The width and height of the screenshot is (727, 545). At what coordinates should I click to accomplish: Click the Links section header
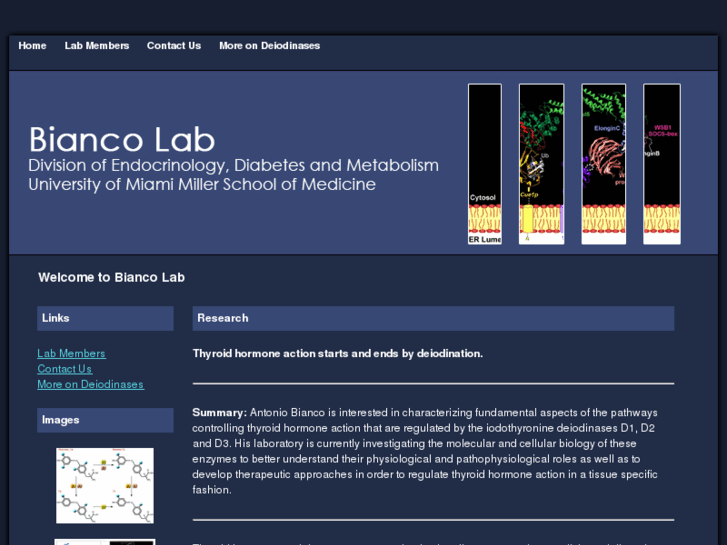[x=105, y=318]
